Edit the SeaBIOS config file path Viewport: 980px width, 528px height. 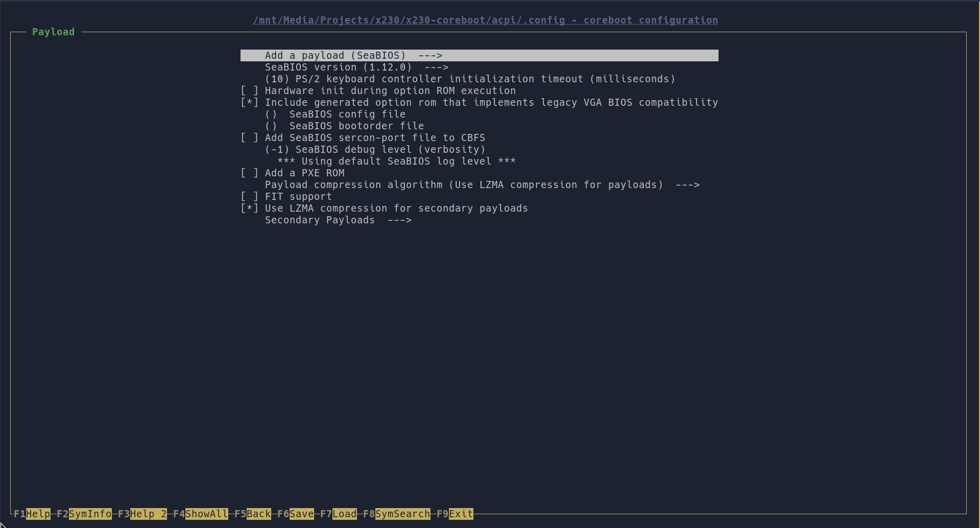click(x=335, y=114)
